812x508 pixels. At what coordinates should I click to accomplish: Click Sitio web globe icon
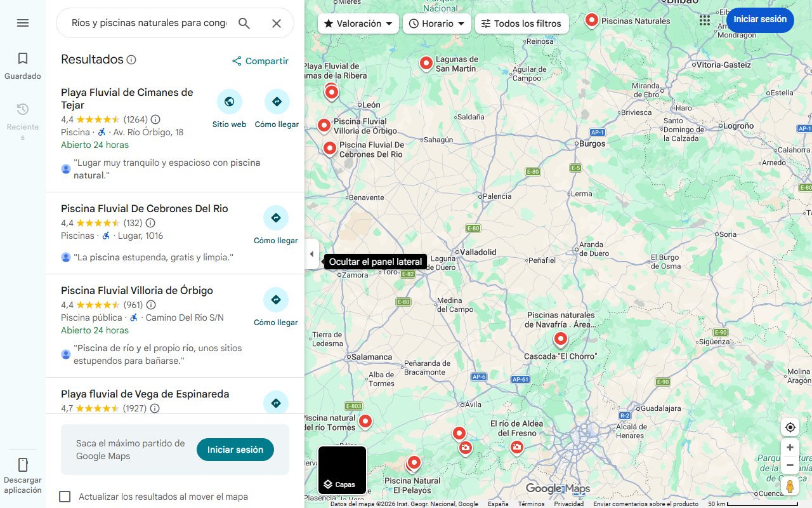click(x=229, y=102)
